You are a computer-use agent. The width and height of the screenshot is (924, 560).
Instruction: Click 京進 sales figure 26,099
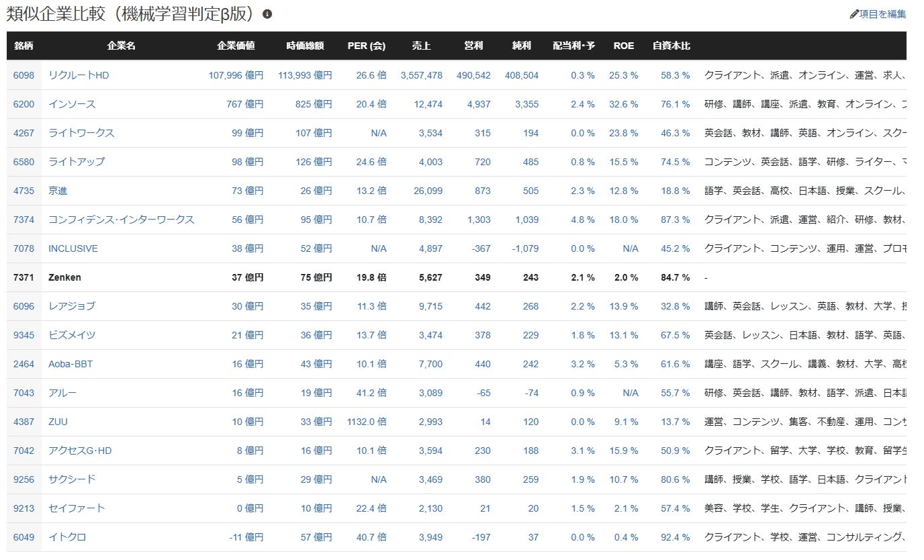point(428,191)
